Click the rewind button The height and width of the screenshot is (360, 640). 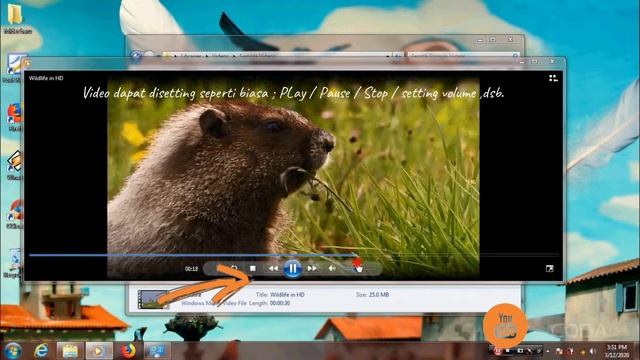pyautogui.click(x=273, y=268)
